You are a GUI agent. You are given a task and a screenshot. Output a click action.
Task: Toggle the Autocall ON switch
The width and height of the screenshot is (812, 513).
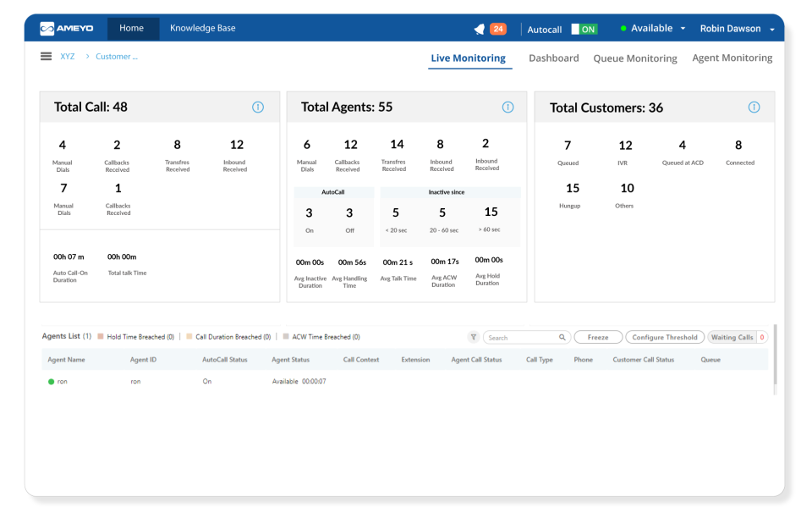[584, 29]
